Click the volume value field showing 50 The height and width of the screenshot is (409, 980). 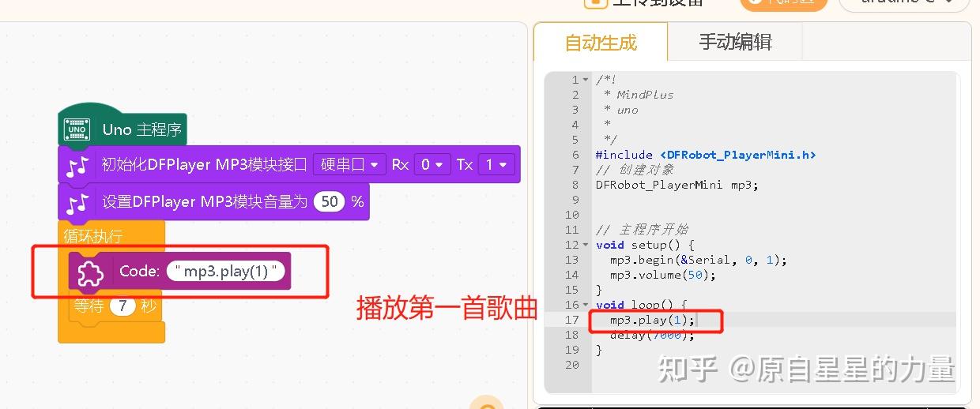(330, 201)
